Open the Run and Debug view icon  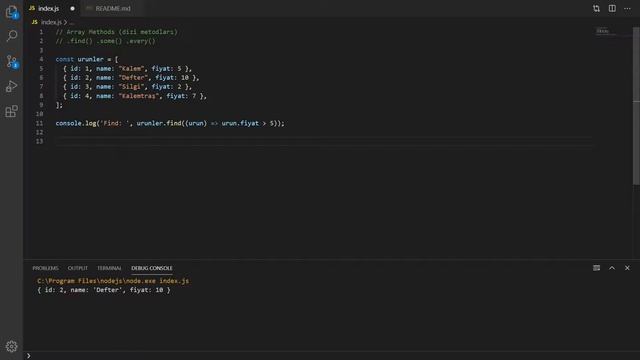coord(11,87)
